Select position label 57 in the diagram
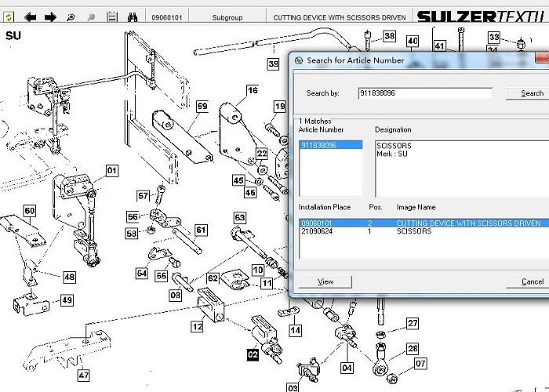Image resolution: width=549 pixels, height=392 pixels. (x=144, y=196)
